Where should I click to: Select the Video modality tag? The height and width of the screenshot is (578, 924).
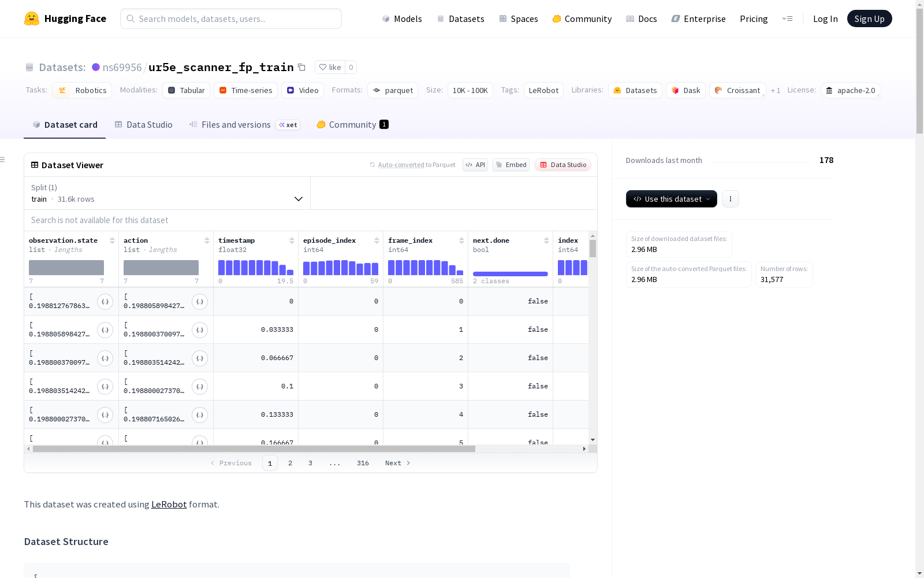[x=303, y=90]
